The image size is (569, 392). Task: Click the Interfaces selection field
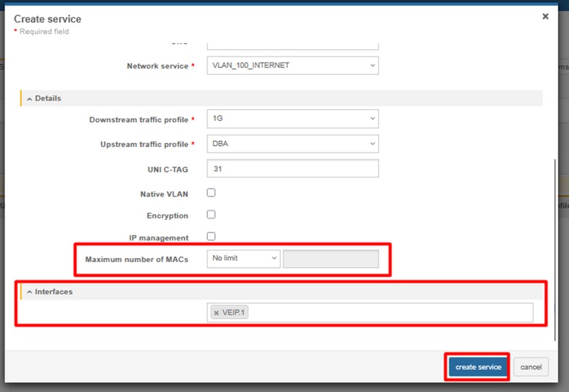coord(388,313)
